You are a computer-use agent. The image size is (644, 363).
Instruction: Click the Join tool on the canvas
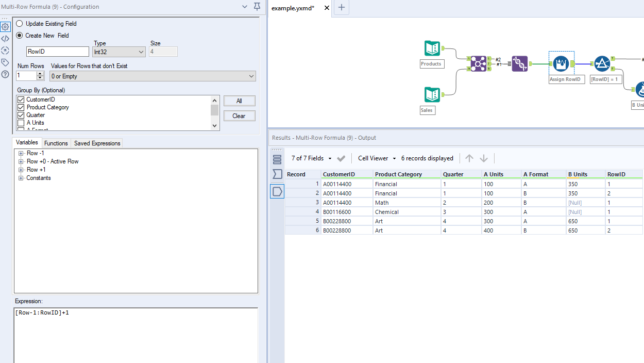[x=479, y=64]
